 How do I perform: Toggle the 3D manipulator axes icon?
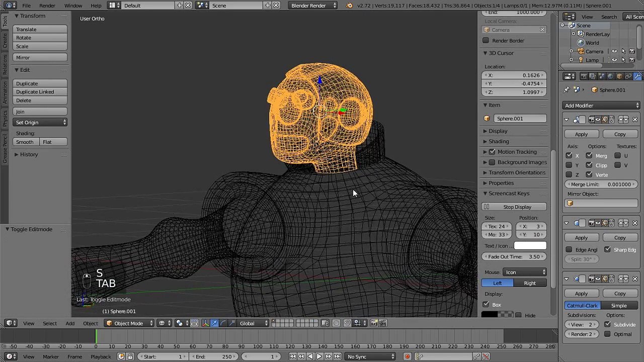click(x=205, y=323)
